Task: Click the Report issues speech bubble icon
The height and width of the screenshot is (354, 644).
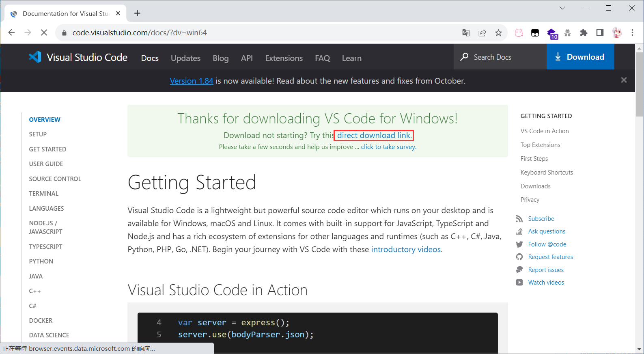Action: click(x=519, y=270)
